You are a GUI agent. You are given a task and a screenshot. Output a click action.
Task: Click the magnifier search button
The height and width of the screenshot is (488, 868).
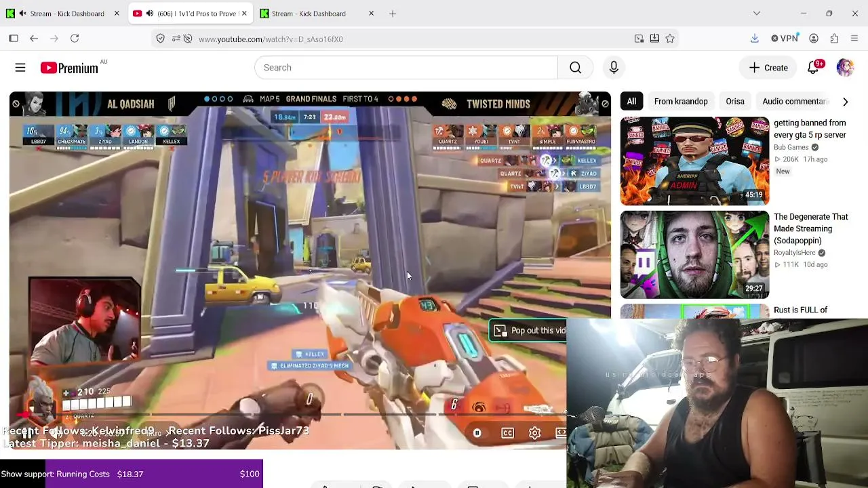click(x=575, y=68)
